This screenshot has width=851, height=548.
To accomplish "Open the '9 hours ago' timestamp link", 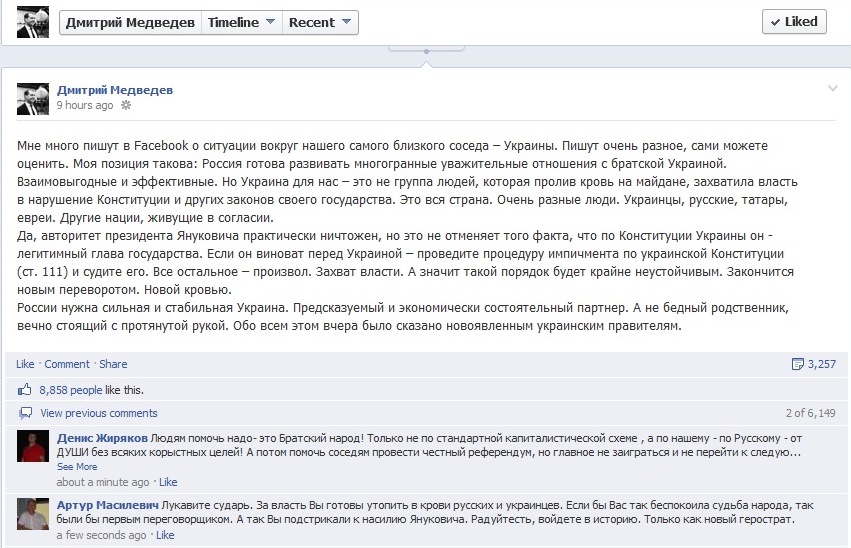I will 84,105.
